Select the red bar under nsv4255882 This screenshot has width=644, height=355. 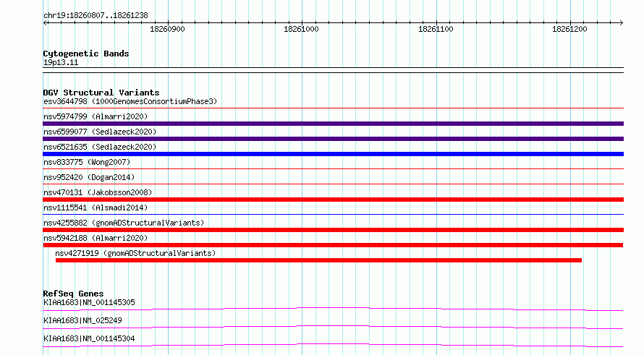(x=333, y=230)
